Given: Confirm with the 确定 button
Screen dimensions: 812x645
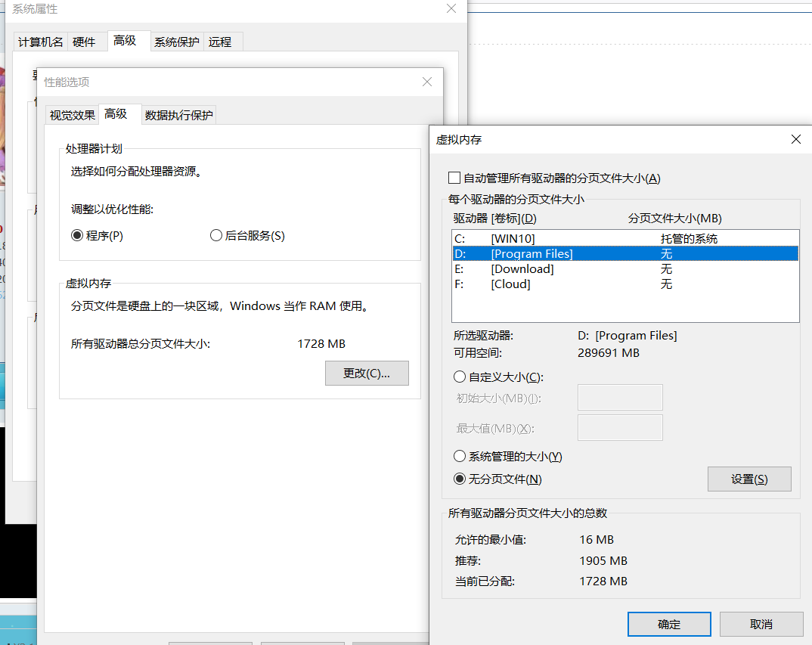Looking at the screenshot, I should [x=669, y=625].
